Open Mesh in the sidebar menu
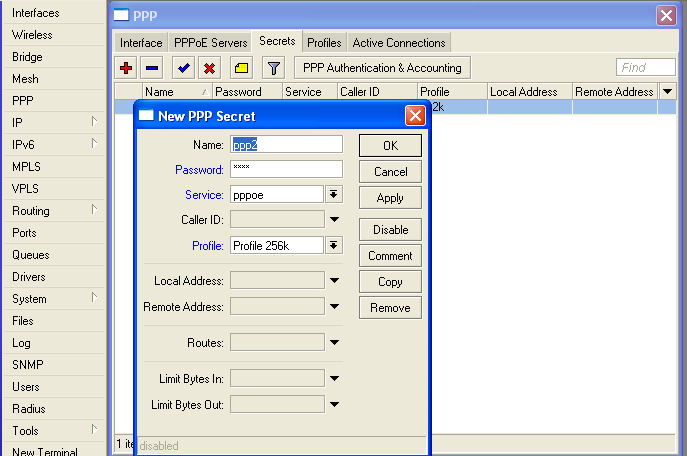687x456 pixels. (x=53, y=79)
